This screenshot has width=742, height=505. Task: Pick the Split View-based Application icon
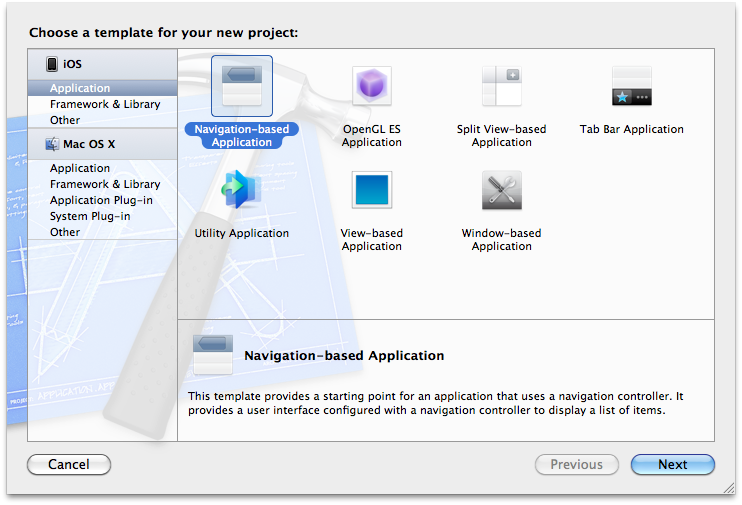tap(501, 87)
